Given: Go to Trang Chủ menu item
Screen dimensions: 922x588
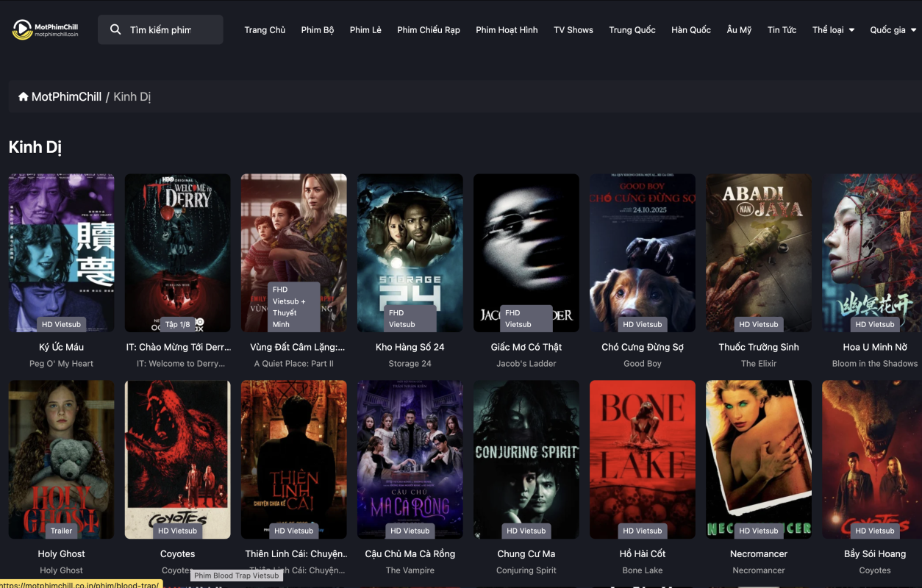Looking at the screenshot, I should [265, 30].
